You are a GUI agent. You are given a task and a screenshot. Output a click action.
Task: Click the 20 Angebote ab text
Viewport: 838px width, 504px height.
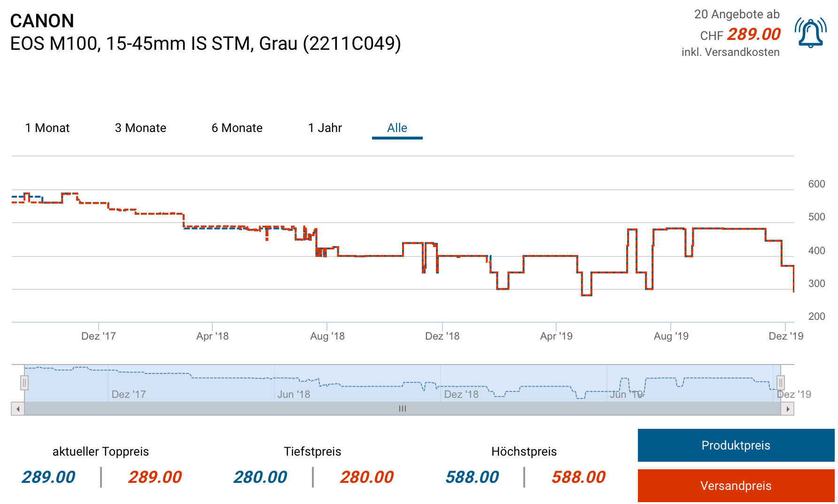(737, 15)
